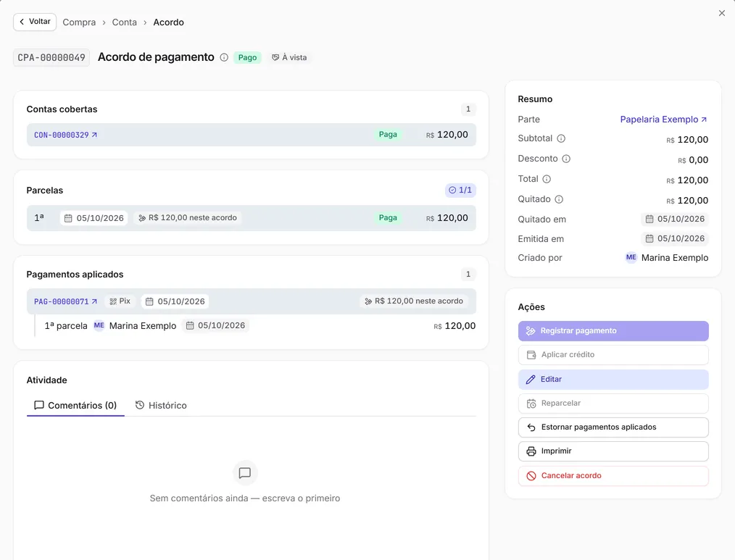
Task: Click the CPA-00000049 agreement code
Action: click(x=51, y=58)
